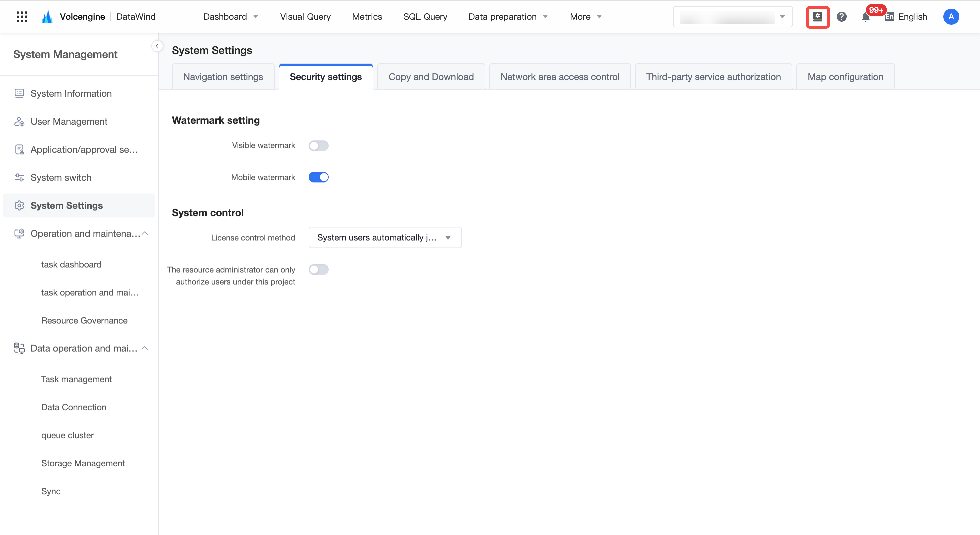Image resolution: width=980 pixels, height=535 pixels.
Task: Collapse the Operation and maintenance section
Action: click(x=145, y=233)
